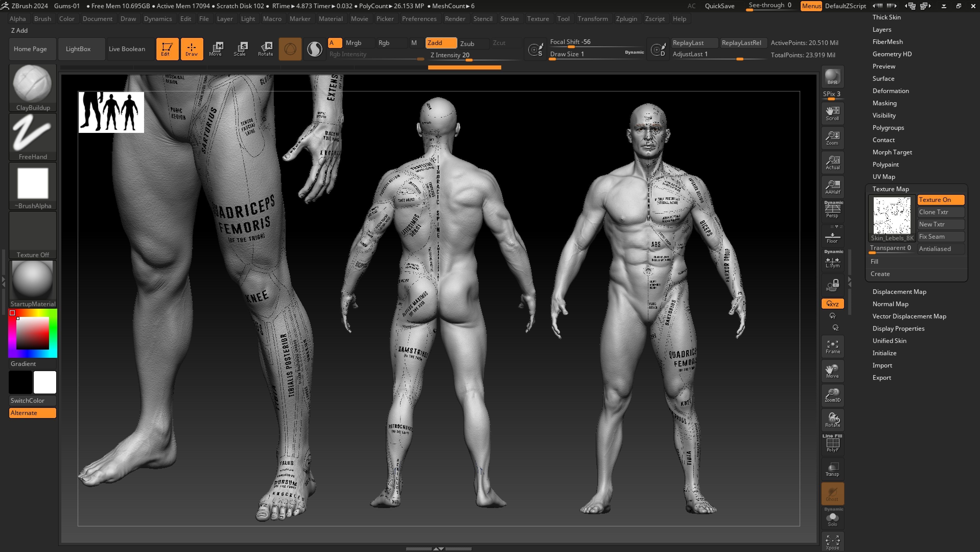The width and height of the screenshot is (980, 552).
Task: Open ClayBuildup brush selector
Action: point(33,88)
